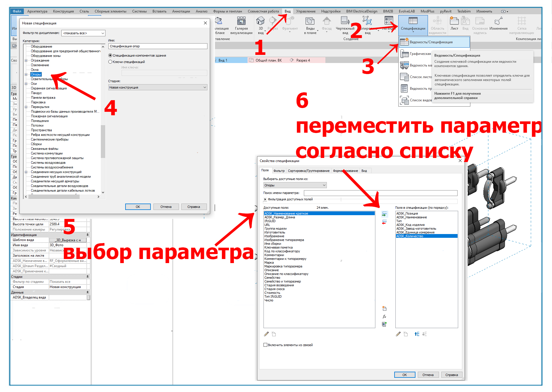Click the Имя field containing Спецификация опор
Screen dimensions: 552x392
tap(158, 46)
